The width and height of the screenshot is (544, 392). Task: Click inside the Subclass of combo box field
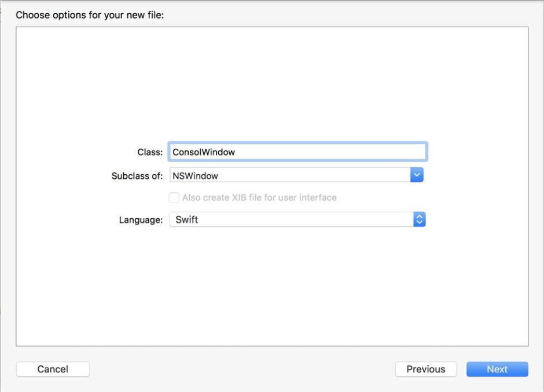click(289, 175)
